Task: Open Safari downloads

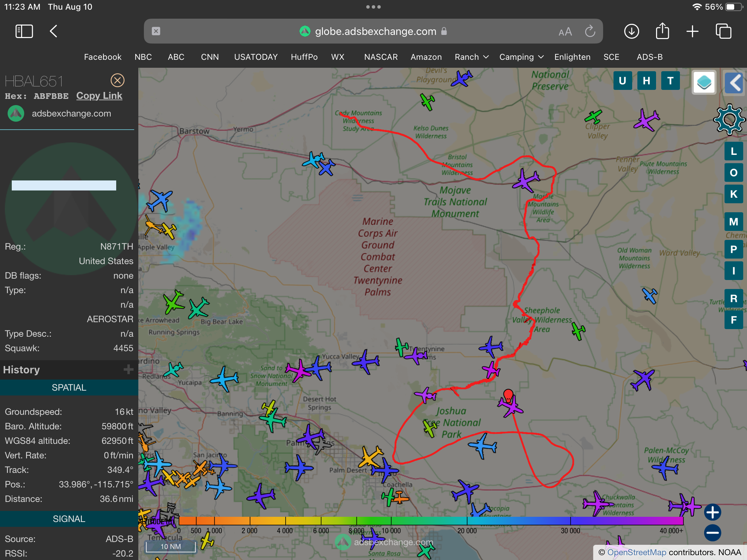Action: 631,31
